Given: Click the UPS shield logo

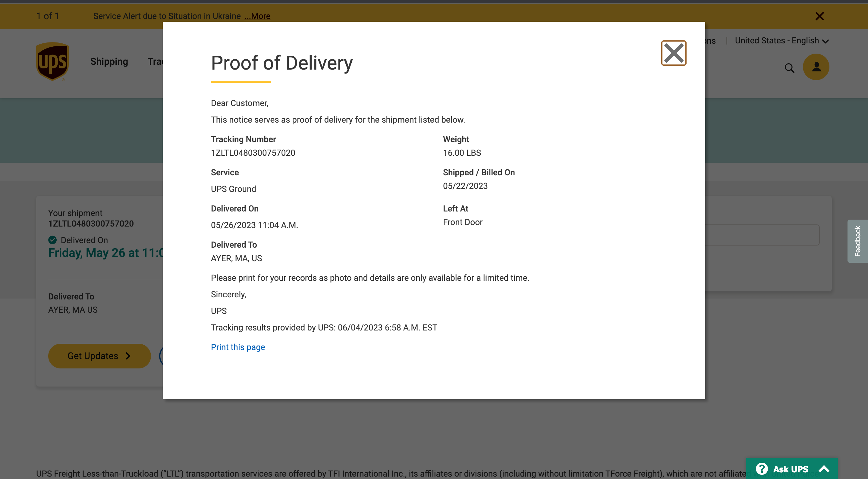Looking at the screenshot, I should point(52,62).
